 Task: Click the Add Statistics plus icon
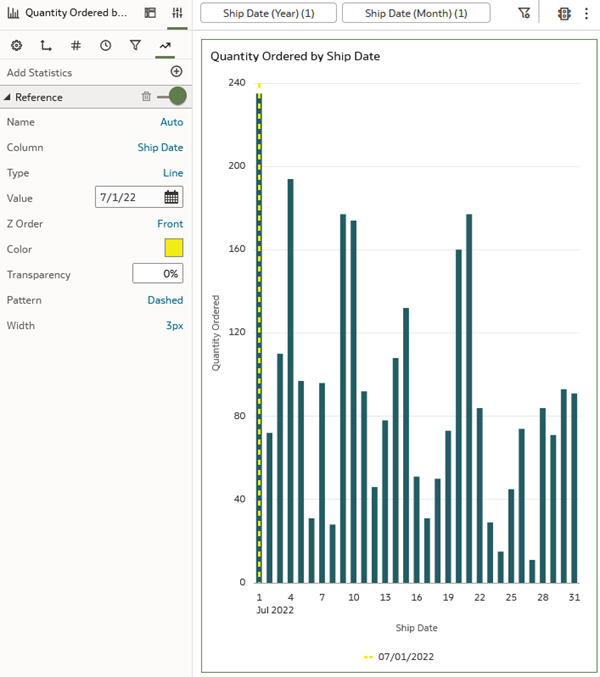[176, 71]
